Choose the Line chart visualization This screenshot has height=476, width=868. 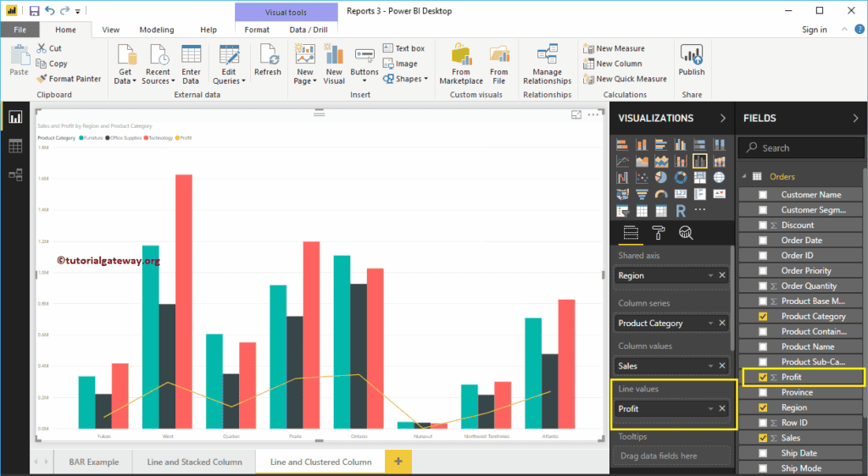point(622,162)
